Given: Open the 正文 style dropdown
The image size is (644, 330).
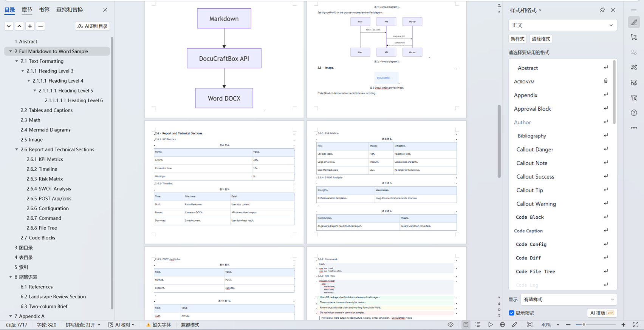Looking at the screenshot, I should pyautogui.click(x=563, y=25).
